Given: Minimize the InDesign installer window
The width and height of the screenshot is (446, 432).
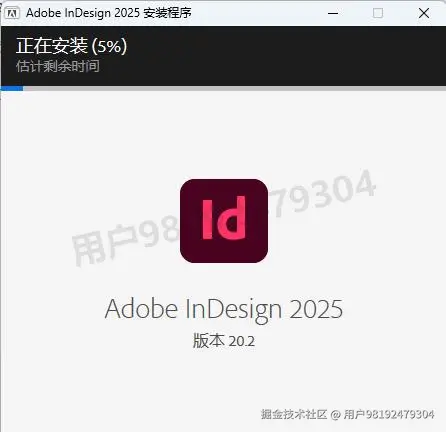Looking at the screenshot, I should tap(333, 13).
